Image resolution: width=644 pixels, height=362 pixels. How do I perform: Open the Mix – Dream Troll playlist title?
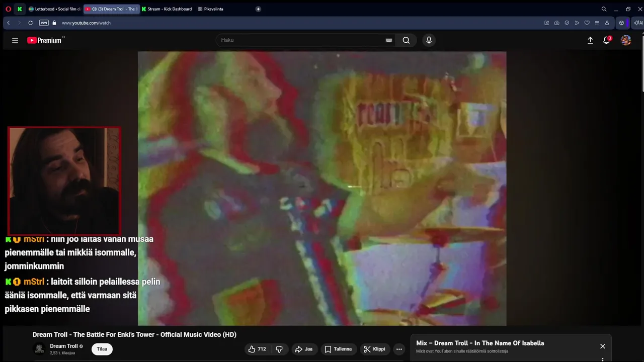pos(480,343)
